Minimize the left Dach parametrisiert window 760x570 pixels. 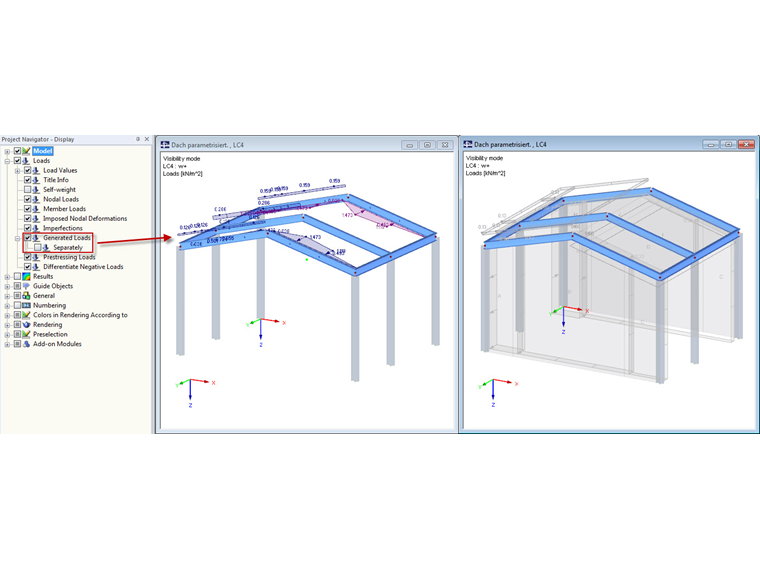click(x=410, y=145)
